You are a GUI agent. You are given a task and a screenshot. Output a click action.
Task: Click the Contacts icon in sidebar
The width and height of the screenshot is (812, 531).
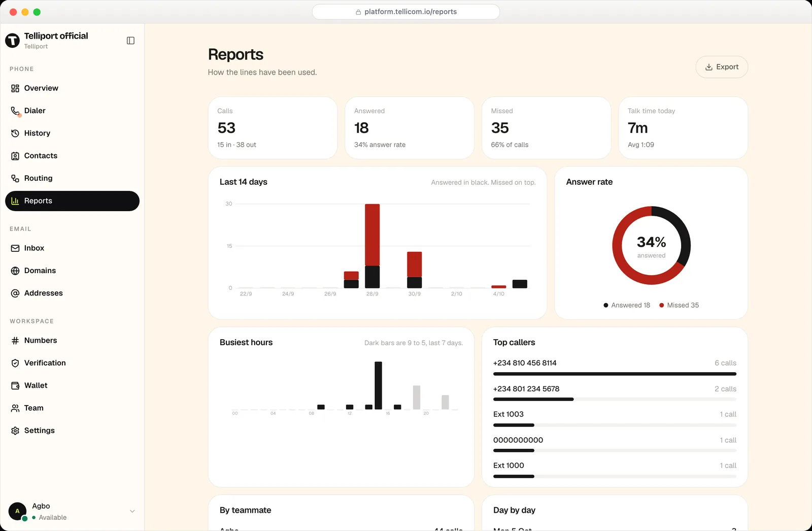coord(15,156)
